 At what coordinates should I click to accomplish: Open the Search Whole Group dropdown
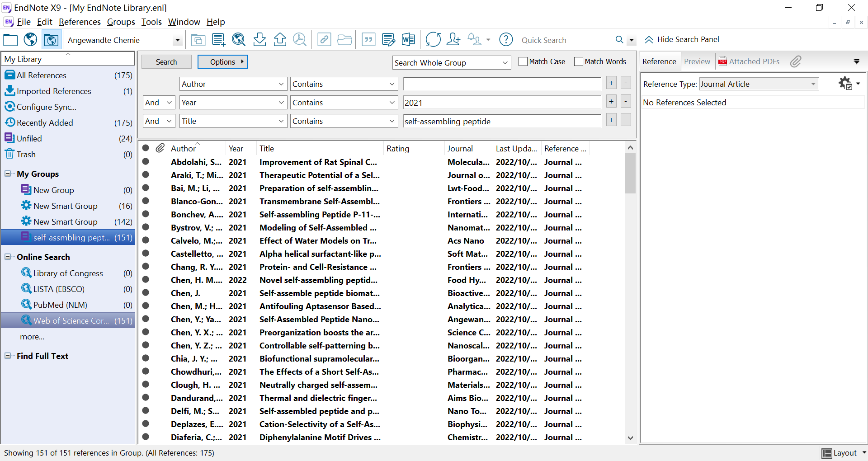coord(452,63)
